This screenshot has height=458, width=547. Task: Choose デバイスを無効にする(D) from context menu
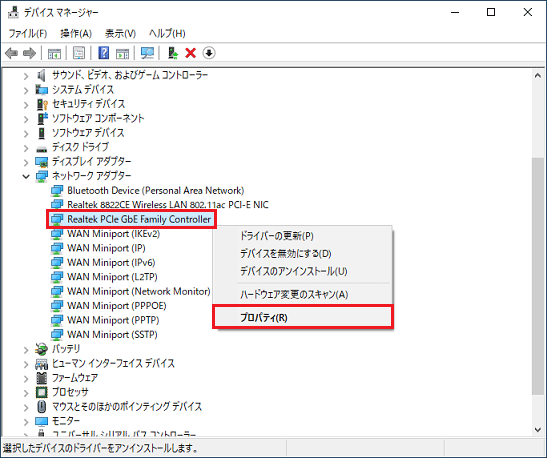(x=303, y=253)
